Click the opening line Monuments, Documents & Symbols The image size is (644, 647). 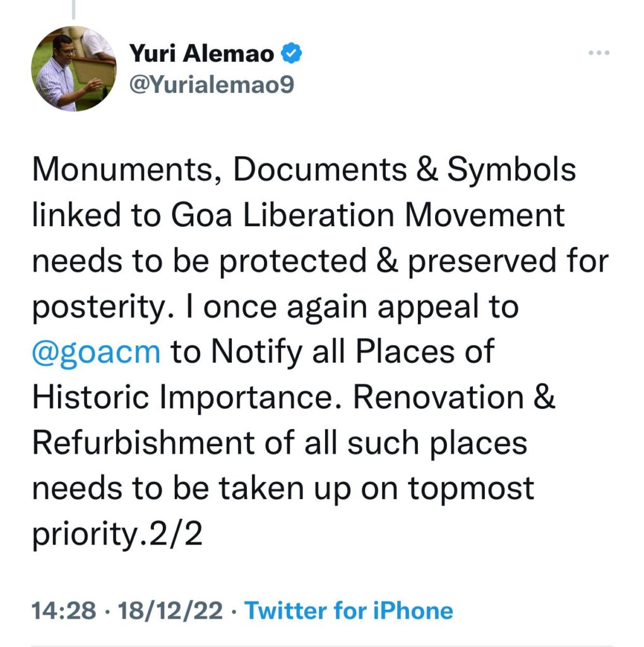(x=304, y=169)
